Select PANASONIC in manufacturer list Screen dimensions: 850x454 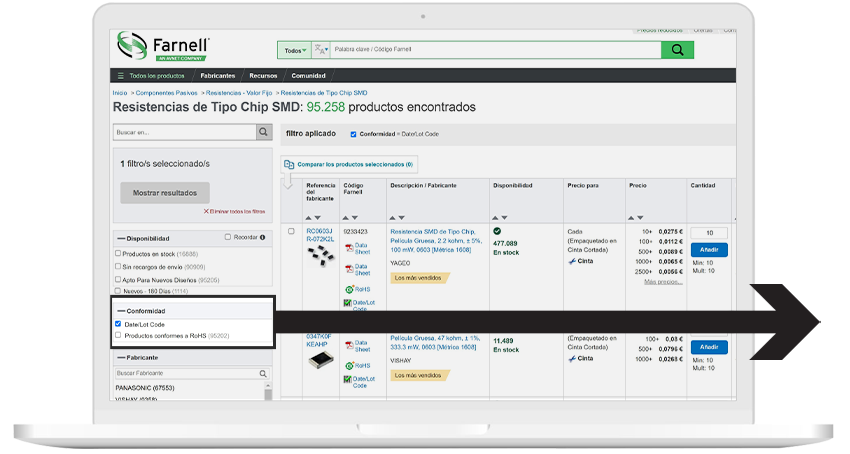tap(145, 388)
